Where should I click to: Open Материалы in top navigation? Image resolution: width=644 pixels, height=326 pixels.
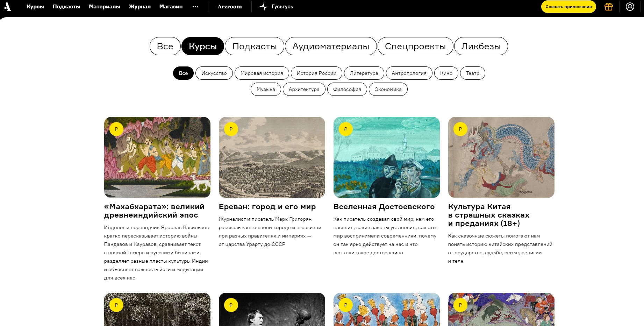(x=105, y=7)
